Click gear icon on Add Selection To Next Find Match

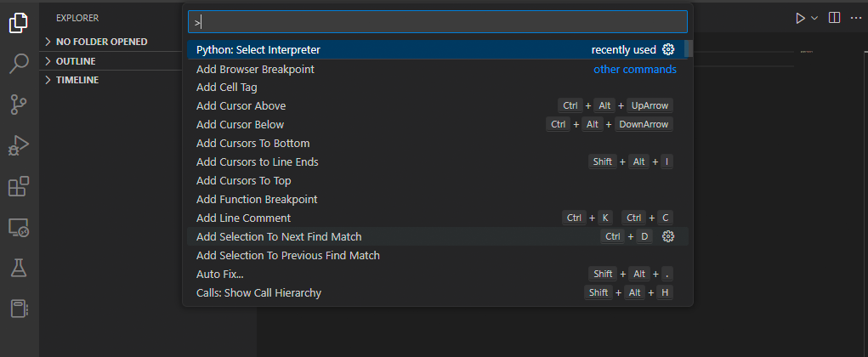click(x=668, y=236)
